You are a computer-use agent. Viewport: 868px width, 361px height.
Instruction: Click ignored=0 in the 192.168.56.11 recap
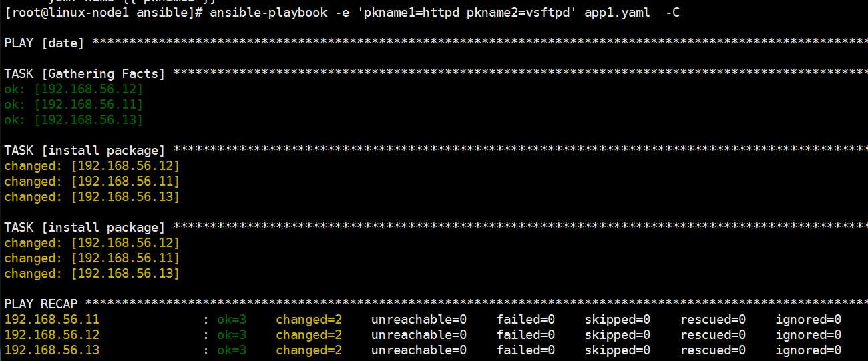coord(809,320)
